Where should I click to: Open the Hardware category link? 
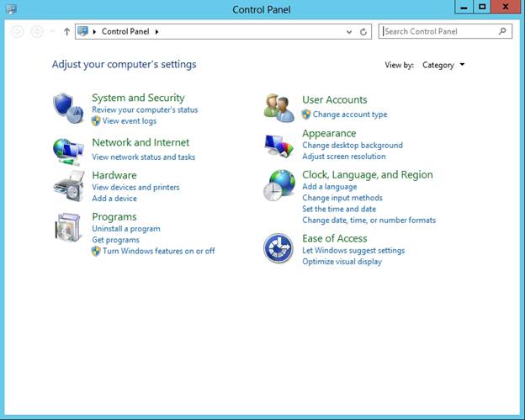tap(114, 176)
